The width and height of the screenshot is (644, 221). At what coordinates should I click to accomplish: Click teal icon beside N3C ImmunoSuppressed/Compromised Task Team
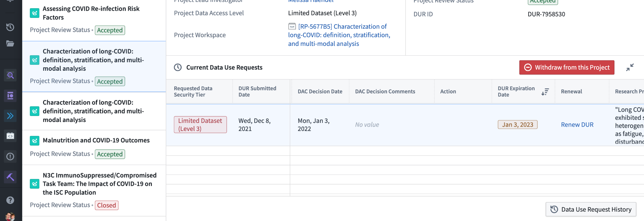coord(35,184)
